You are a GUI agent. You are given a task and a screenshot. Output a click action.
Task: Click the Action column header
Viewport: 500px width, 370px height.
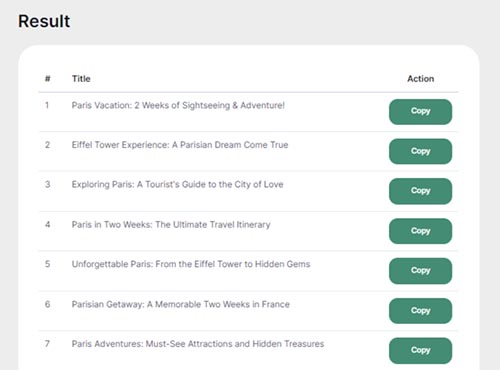click(421, 79)
